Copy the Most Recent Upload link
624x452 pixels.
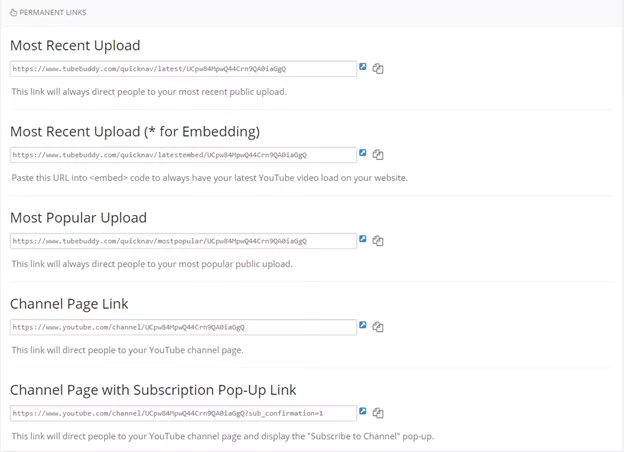pyautogui.click(x=378, y=68)
